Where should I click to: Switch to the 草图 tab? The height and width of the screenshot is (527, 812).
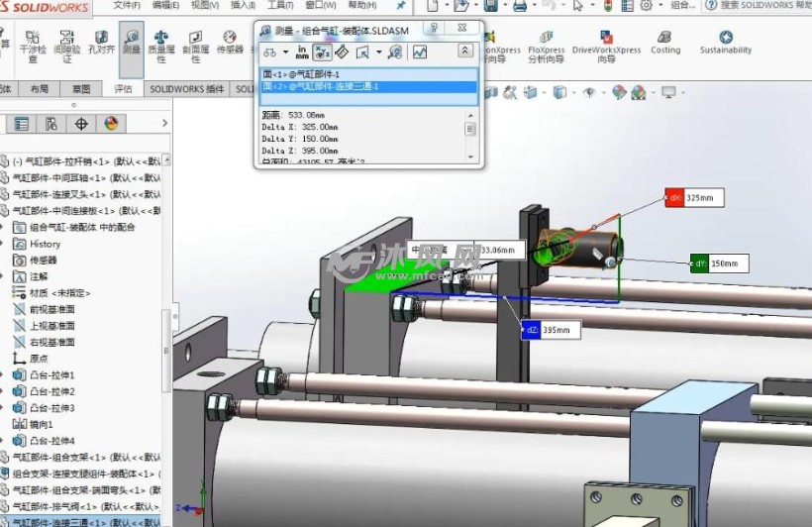click(81, 89)
